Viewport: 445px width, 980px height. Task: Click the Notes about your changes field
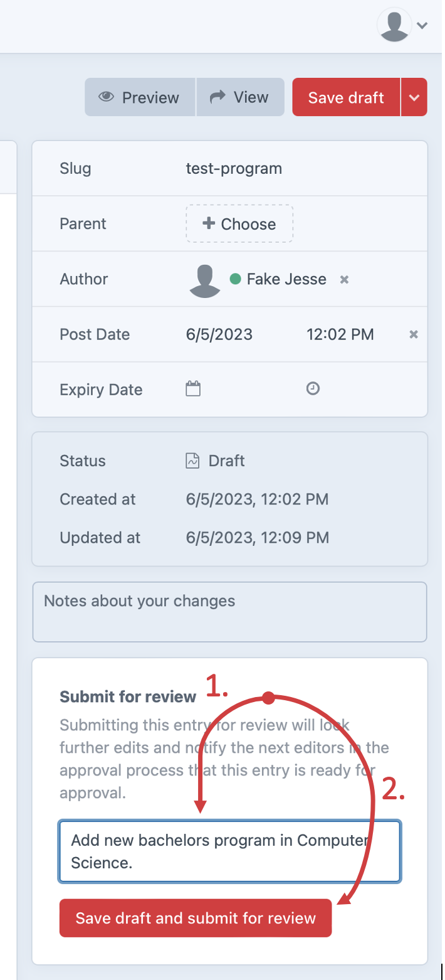click(229, 612)
